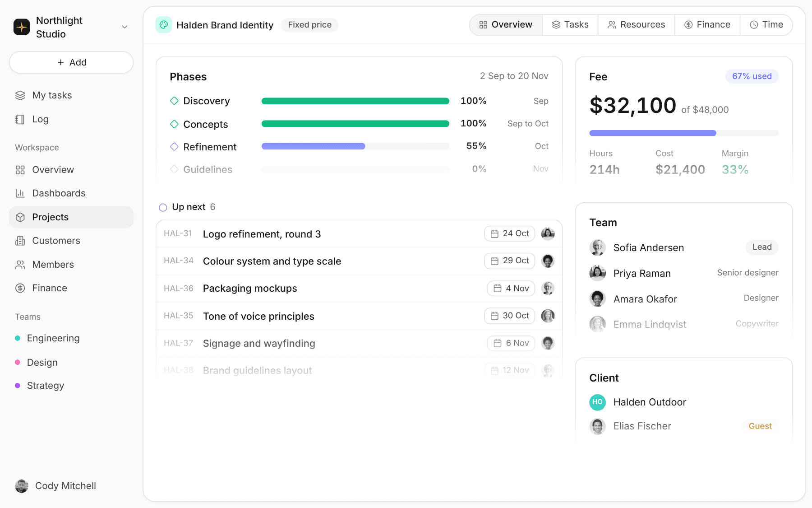Image resolution: width=812 pixels, height=508 pixels.
Task: Open Packaging mockups task
Action: (359, 289)
